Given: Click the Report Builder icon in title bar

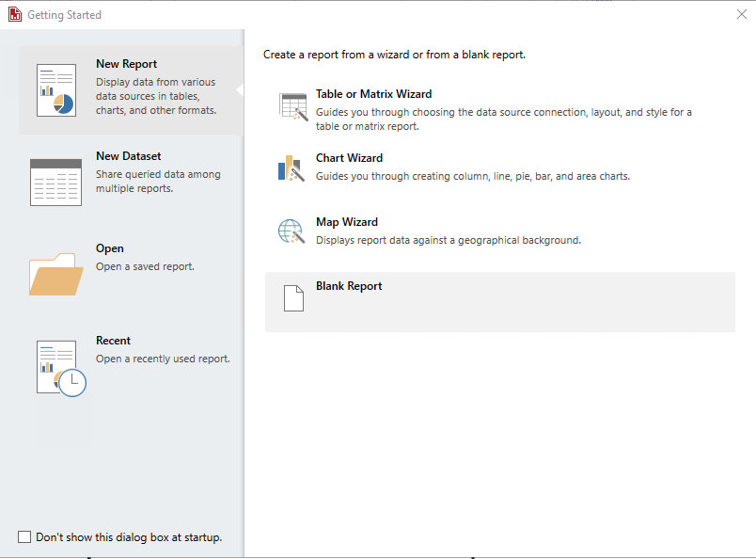Looking at the screenshot, I should (14, 15).
